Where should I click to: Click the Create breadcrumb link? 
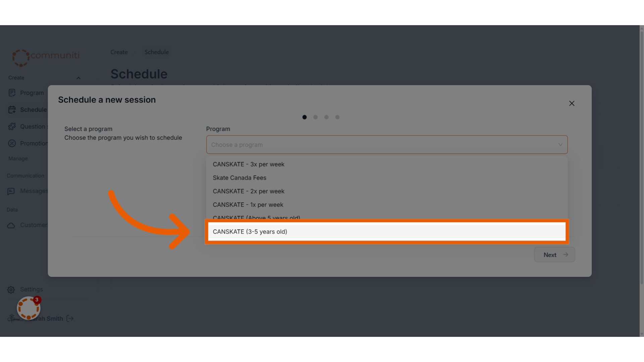coord(119,52)
